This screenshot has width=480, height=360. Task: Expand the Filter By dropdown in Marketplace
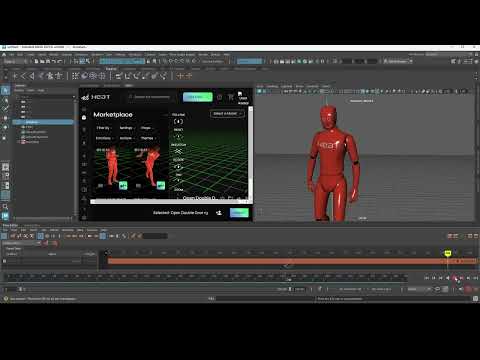[x=104, y=128]
